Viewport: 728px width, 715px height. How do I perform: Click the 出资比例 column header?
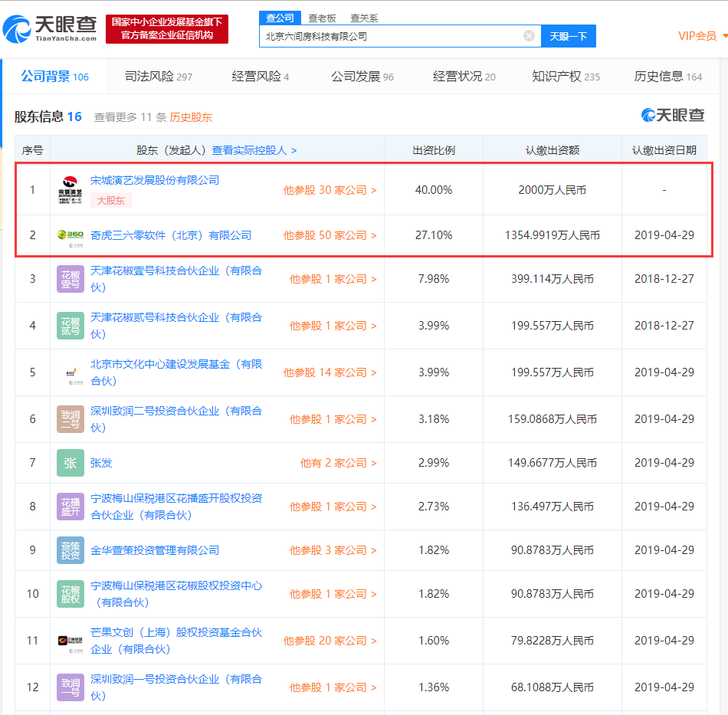[434, 150]
